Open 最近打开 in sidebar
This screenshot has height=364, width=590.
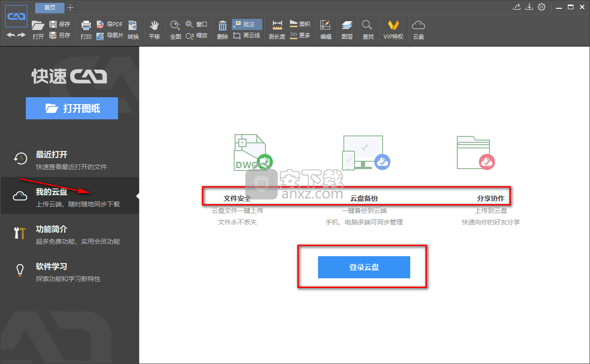(x=70, y=159)
